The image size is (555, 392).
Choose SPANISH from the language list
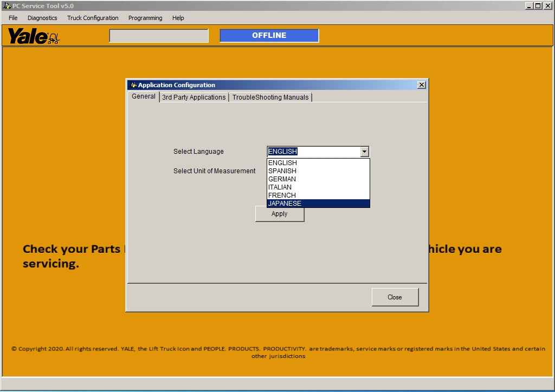click(x=282, y=171)
